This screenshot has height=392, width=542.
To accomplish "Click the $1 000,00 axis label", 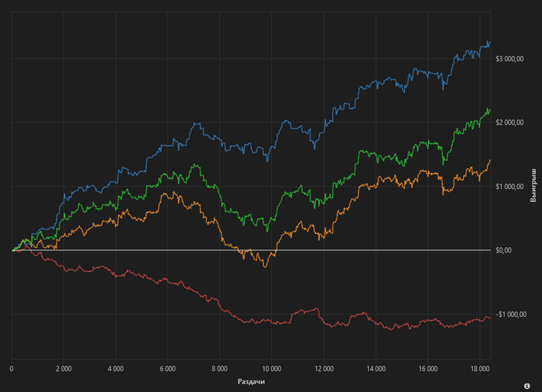I will (509, 187).
